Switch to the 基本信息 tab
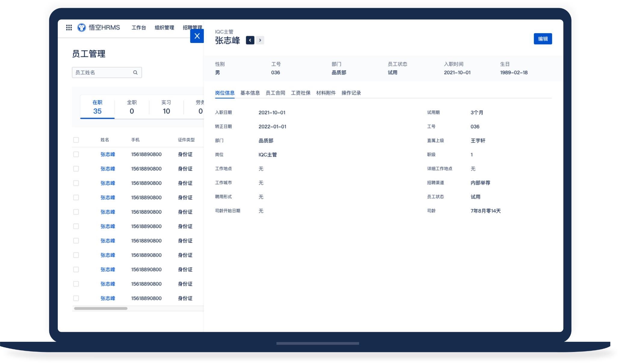 (250, 93)
